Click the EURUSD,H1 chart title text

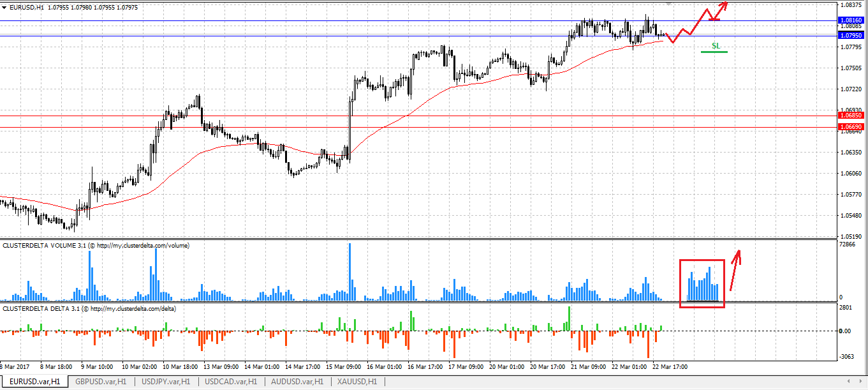27,7
